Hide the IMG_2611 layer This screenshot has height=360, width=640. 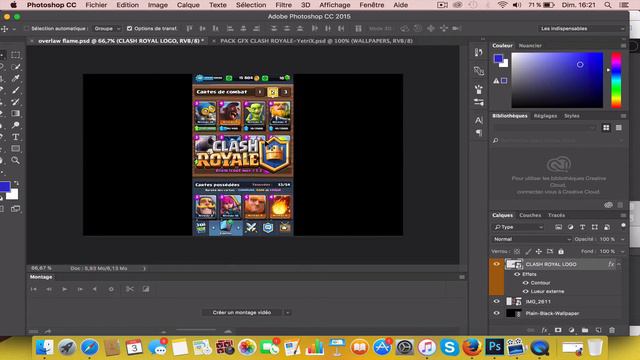click(x=496, y=302)
